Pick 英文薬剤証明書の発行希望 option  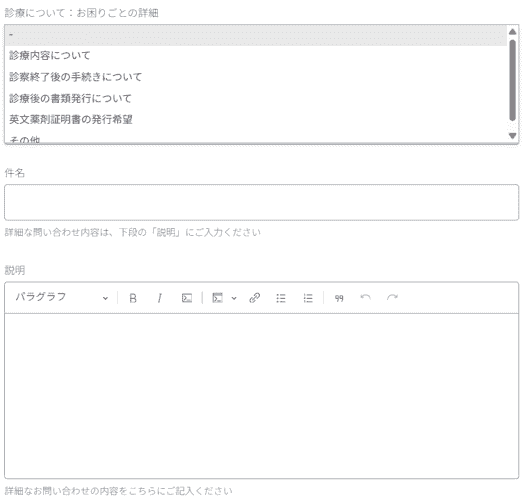256,120
